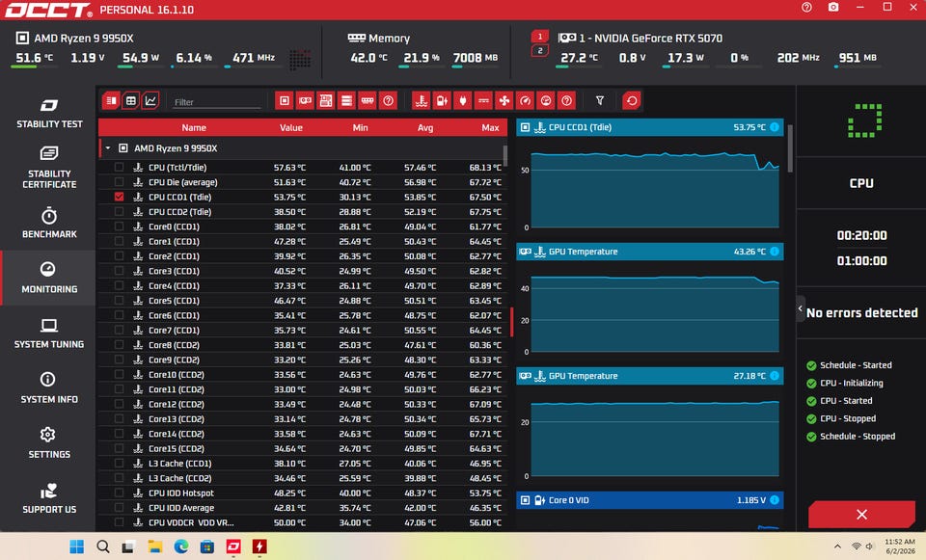The height and width of the screenshot is (560, 926).
Task: Toggle other sensor types filter icon
Action: (566, 101)
